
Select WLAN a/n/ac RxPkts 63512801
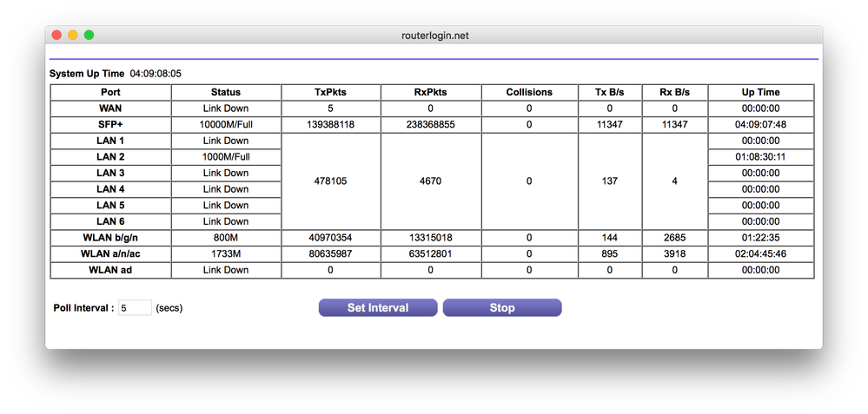pyautogui.click(x=431, y=253)
